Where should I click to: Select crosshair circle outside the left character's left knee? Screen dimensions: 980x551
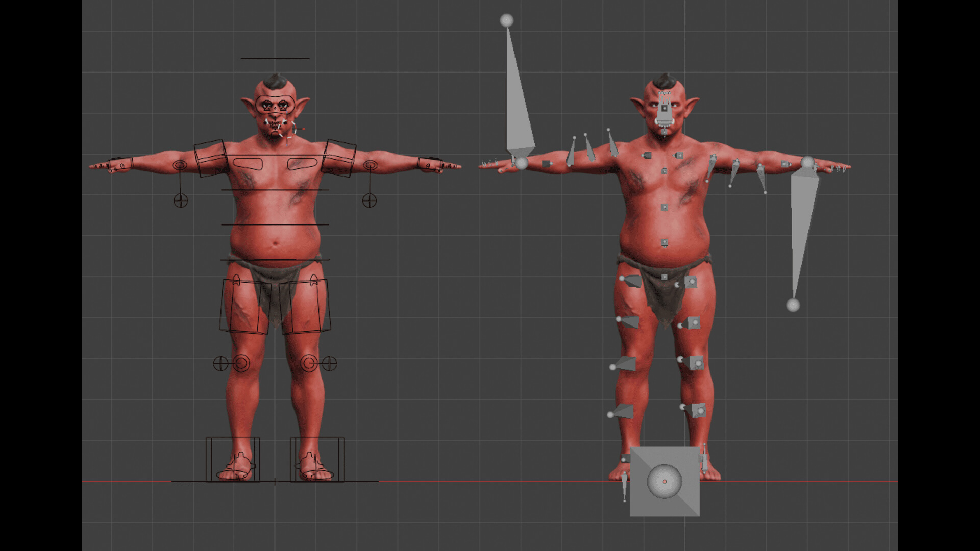[330, 364]
